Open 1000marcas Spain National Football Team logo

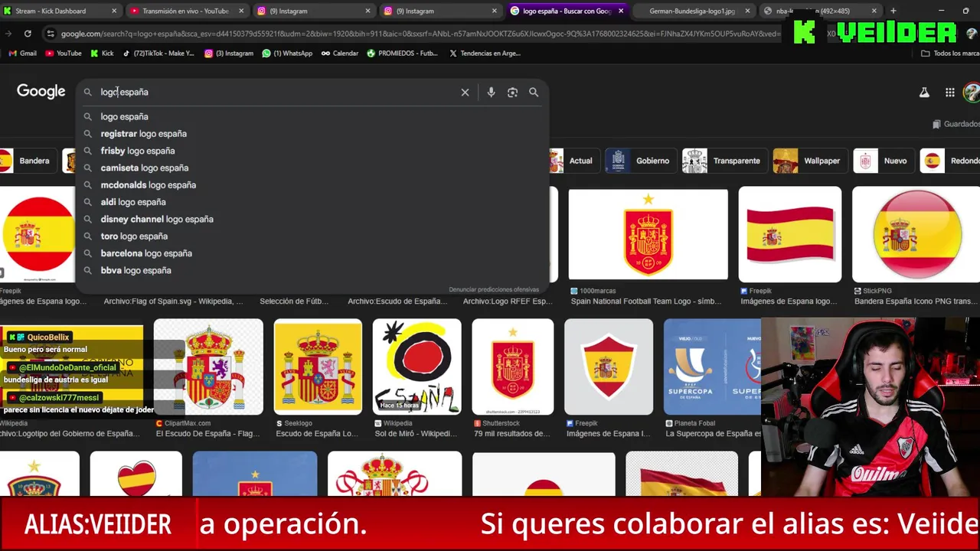click(648, 234)
